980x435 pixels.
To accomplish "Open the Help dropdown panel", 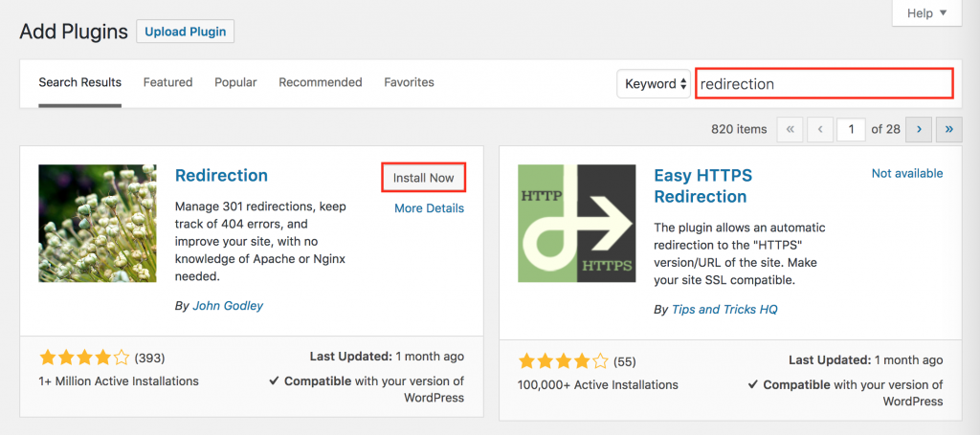I will [x=926, y=13].
